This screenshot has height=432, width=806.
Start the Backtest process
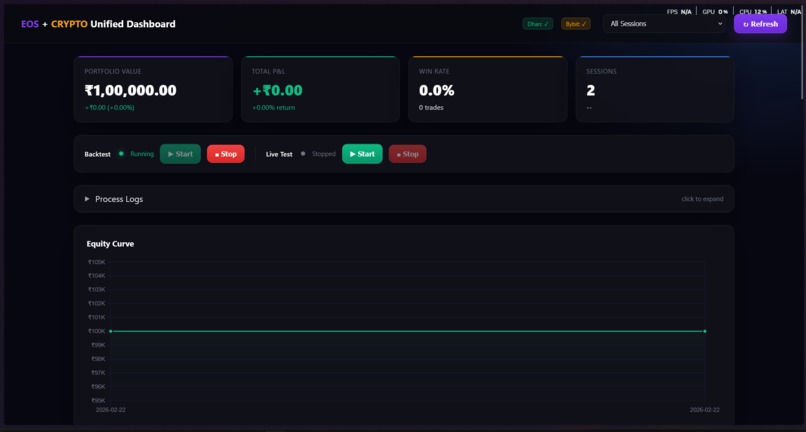coord(180,154)
